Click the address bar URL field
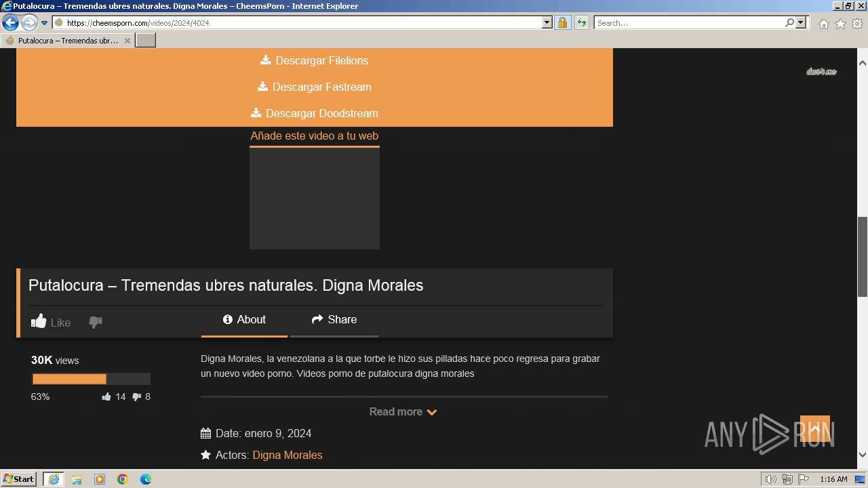This screenshot has height=488, width=868. (x=296, y=22)
